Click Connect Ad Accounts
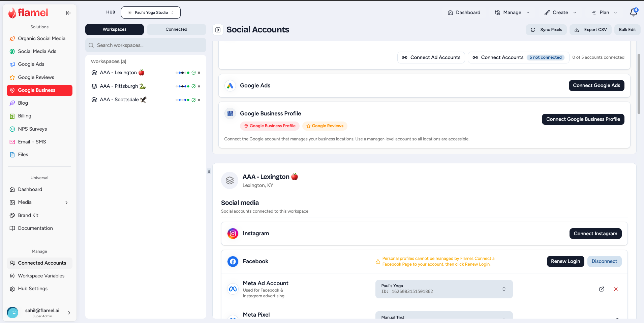 (431, 57)
